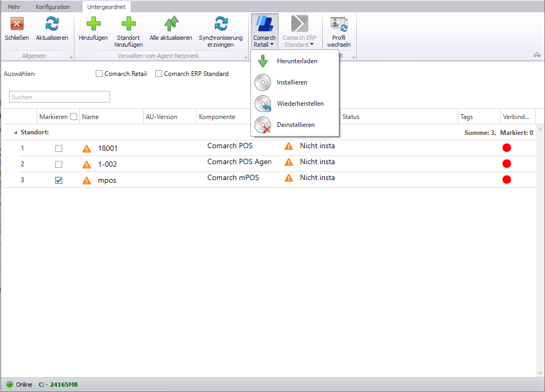Click the Summe: 3, Markiert: 0 text
Viewport: 545px width, 392px height.
[x=499, y=133]
